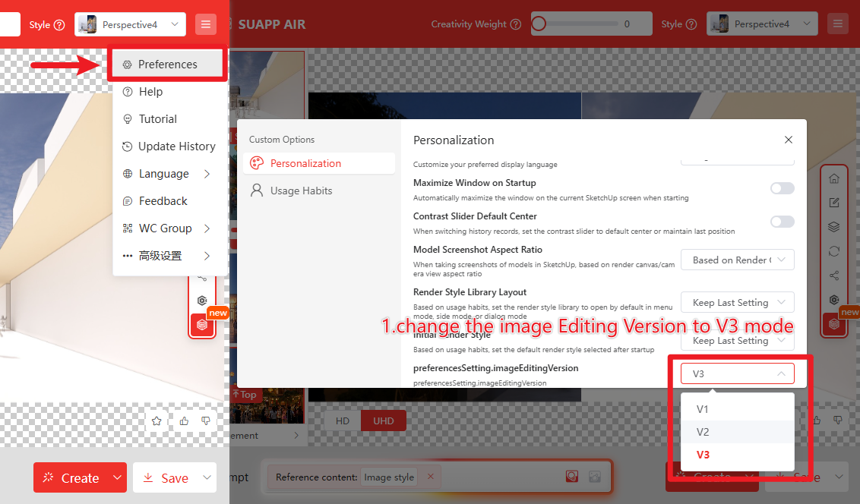Mark the render with the star icon

[x=157, y=421]
